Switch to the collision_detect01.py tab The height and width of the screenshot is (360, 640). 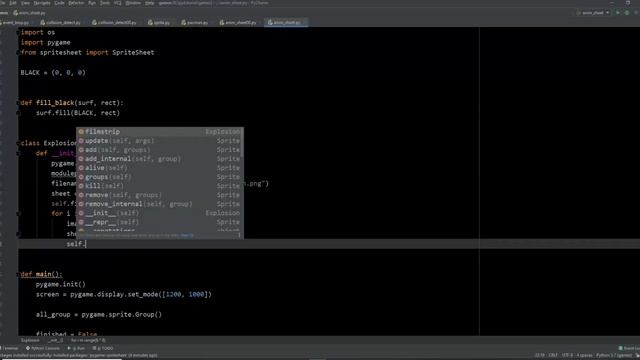[115, 22]
